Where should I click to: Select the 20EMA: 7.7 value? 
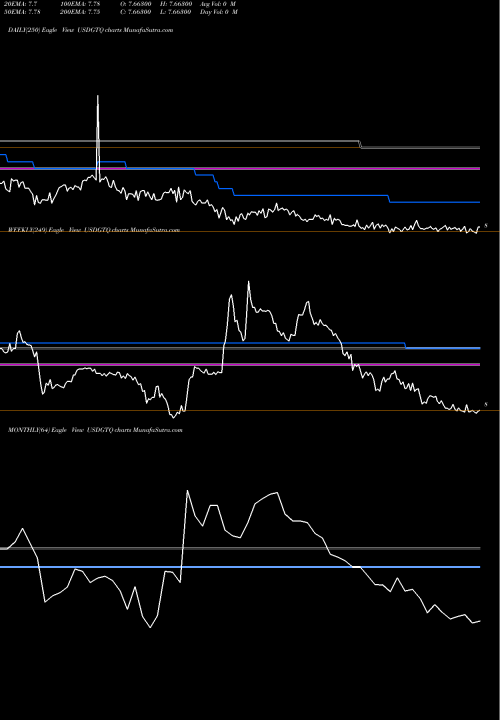(20, 3)
